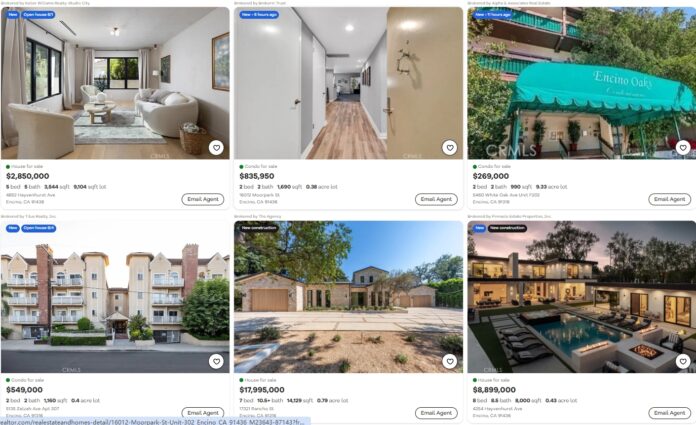Favorite the $835,950 condo listing heart
Screen dimensions: 696x425
(450, 147)
